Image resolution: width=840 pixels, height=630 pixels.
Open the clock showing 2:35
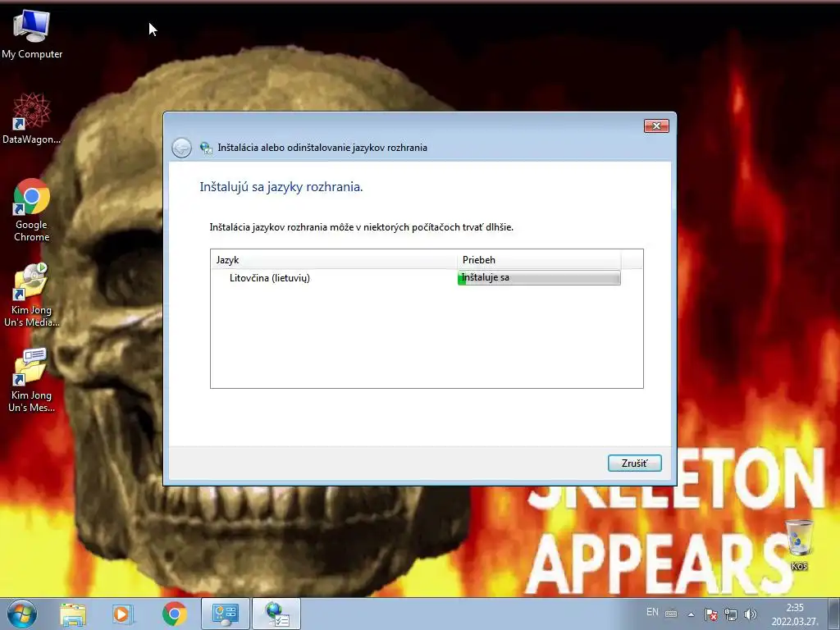coord(795,614)
